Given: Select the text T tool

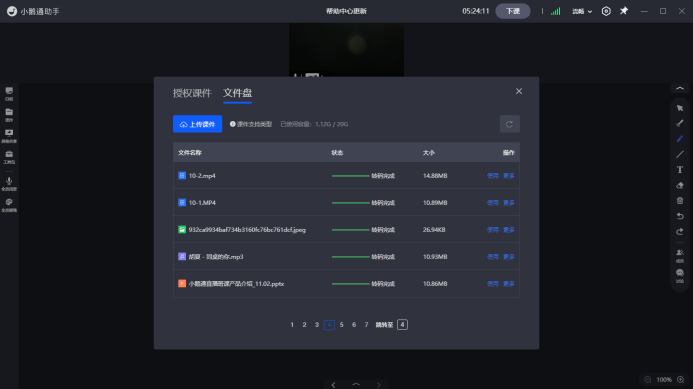Looking at the screenshot, I should pyautogui.click(x=680, y=170).
